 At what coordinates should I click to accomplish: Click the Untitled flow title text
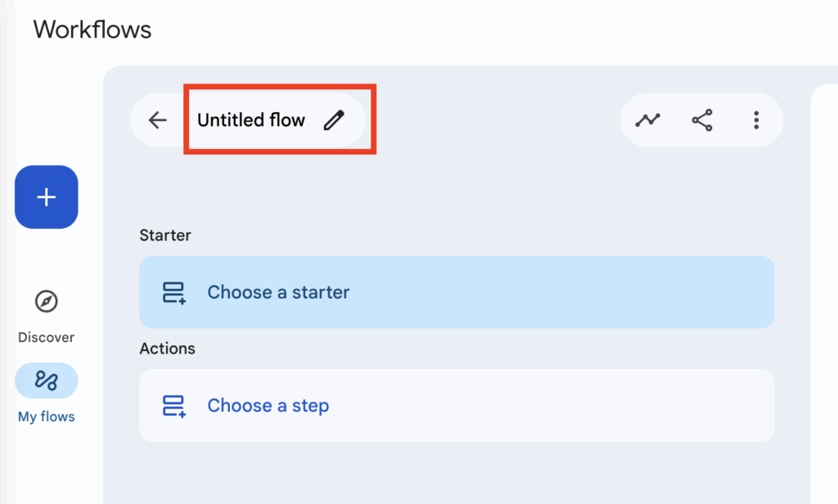point(251,120)
